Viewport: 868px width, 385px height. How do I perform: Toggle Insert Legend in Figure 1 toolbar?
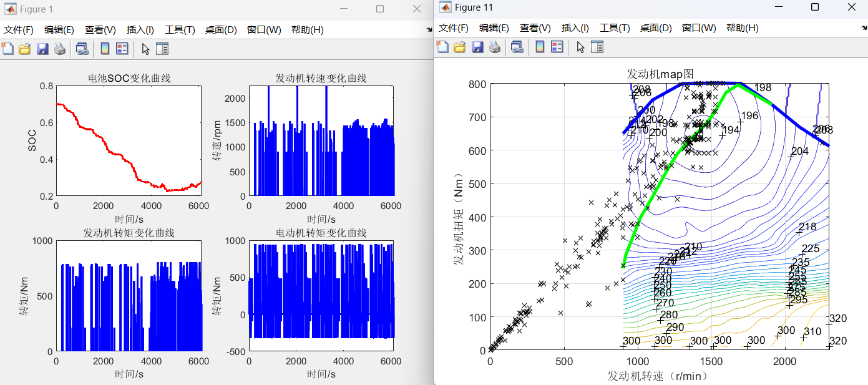point(122,49)
